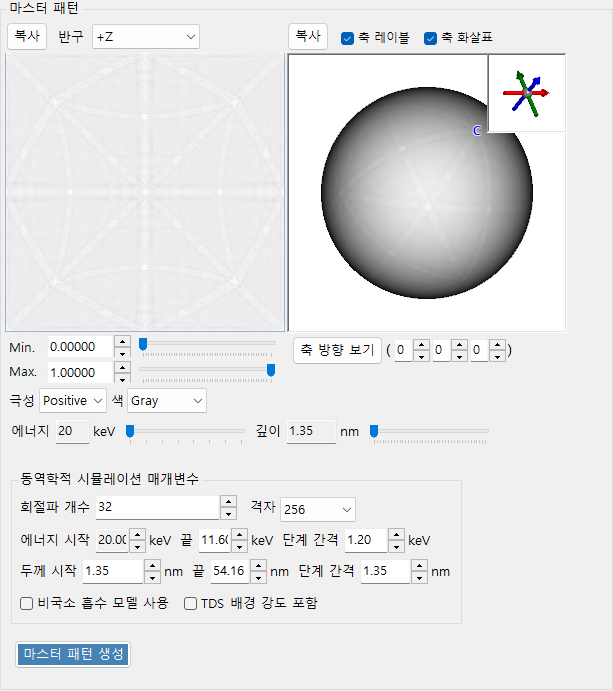Open the 격자 256 dropdown

click(318, 509)
